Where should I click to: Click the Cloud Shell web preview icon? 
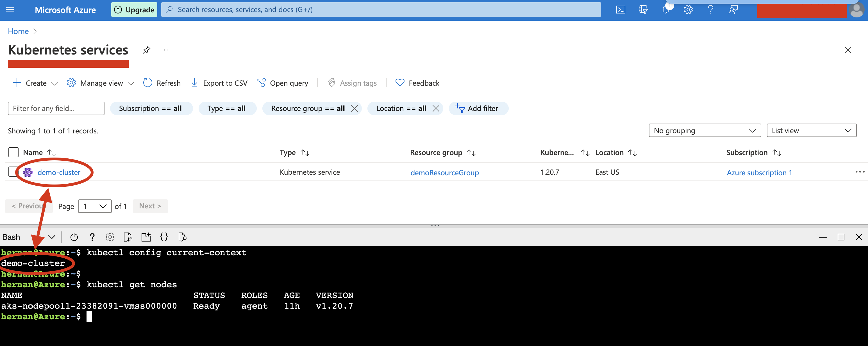click(x=182, y=237)
